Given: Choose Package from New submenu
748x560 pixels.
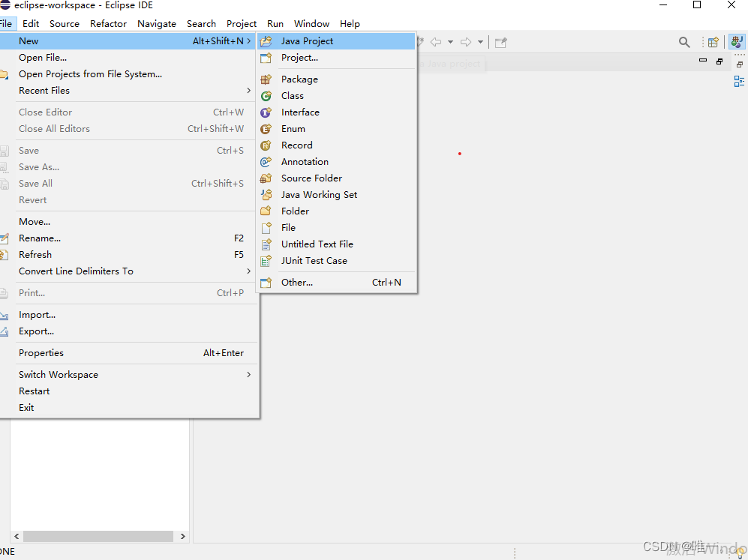Looking at the screenshot, I should coord(336,79).
